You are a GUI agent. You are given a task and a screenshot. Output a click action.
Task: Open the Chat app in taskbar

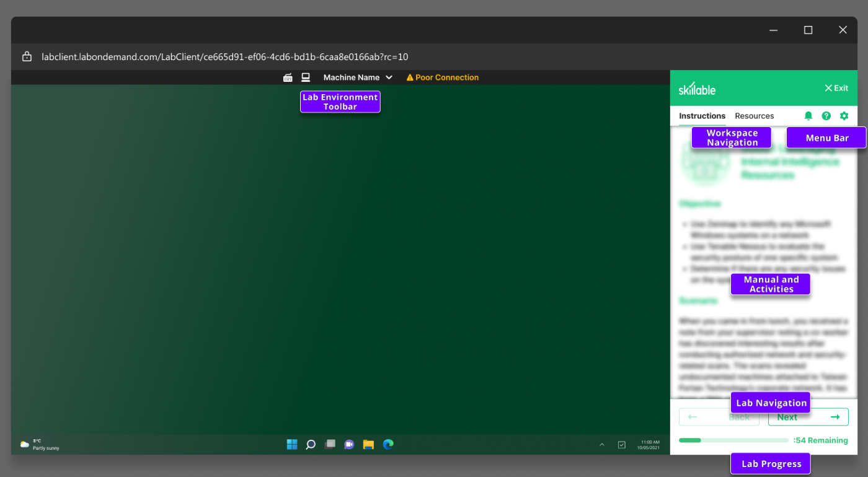349,444
